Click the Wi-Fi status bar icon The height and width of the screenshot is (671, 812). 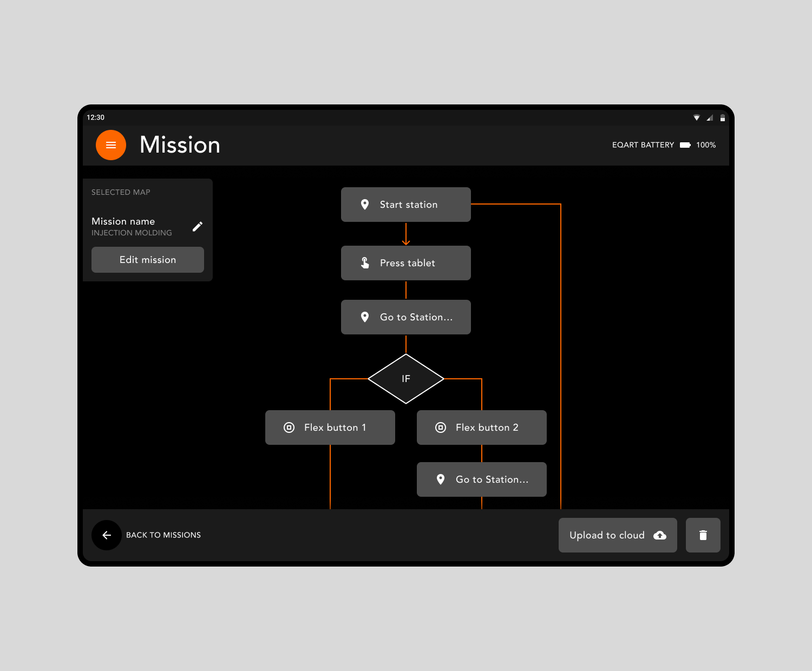(697, 117)
